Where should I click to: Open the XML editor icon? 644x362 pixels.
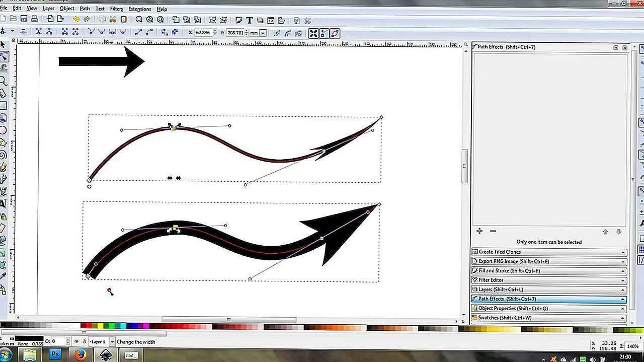point(271,20)
